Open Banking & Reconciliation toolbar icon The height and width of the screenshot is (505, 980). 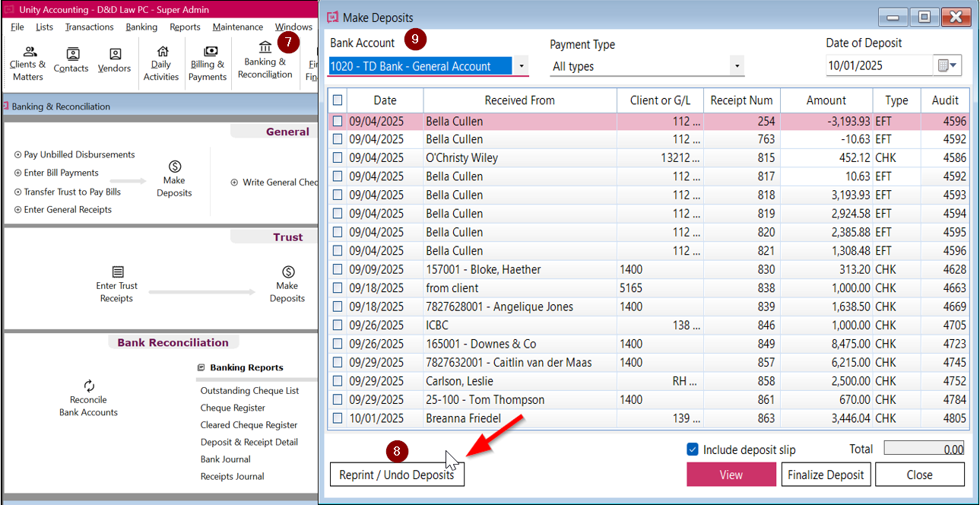tap(265, 59)
